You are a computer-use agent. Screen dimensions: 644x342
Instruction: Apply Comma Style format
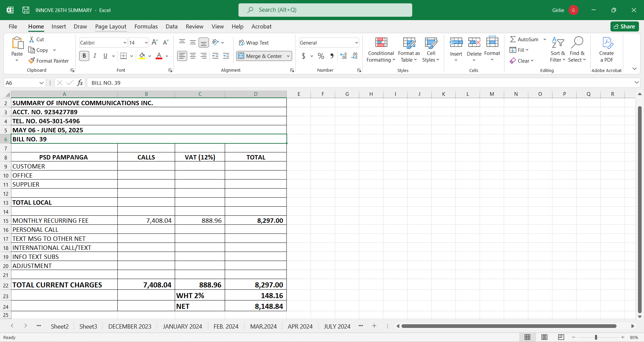tap(332, 56)
